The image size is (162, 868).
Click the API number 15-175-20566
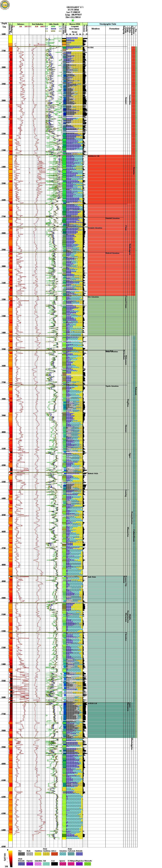pyautogui.click(x=73, y=10)
